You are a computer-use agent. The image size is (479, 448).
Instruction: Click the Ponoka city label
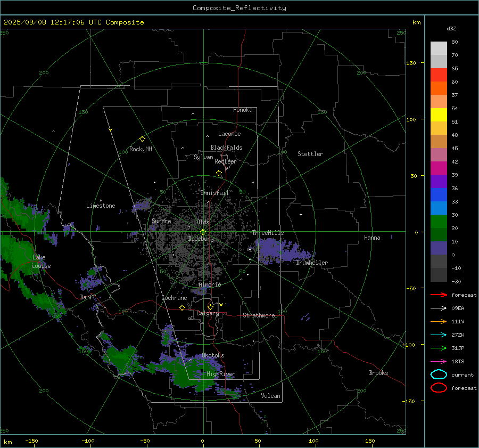pos(243,110)
